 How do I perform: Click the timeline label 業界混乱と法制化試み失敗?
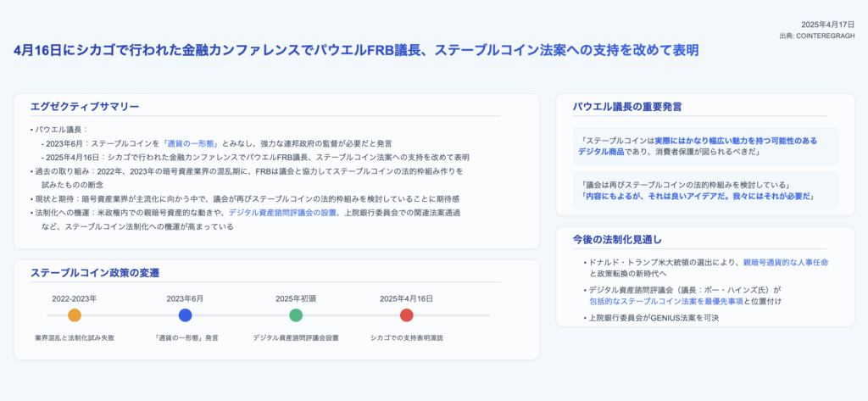coord(75,337)
